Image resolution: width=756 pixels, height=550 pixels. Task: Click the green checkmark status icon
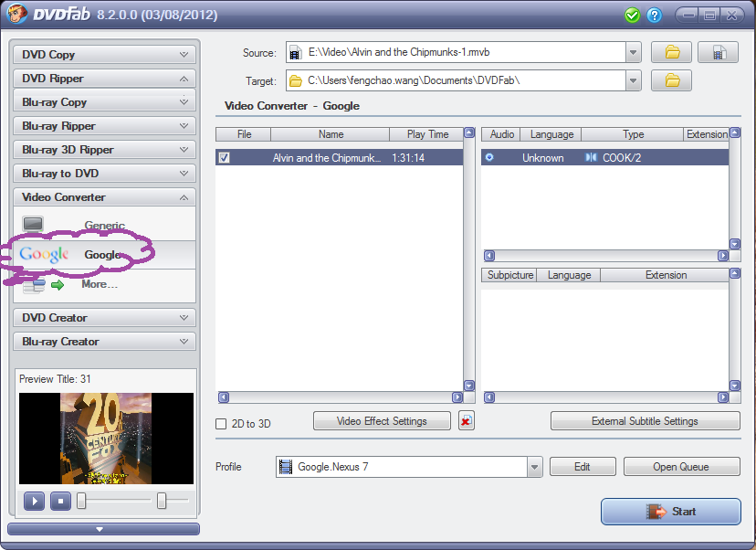tap(632, 16)
